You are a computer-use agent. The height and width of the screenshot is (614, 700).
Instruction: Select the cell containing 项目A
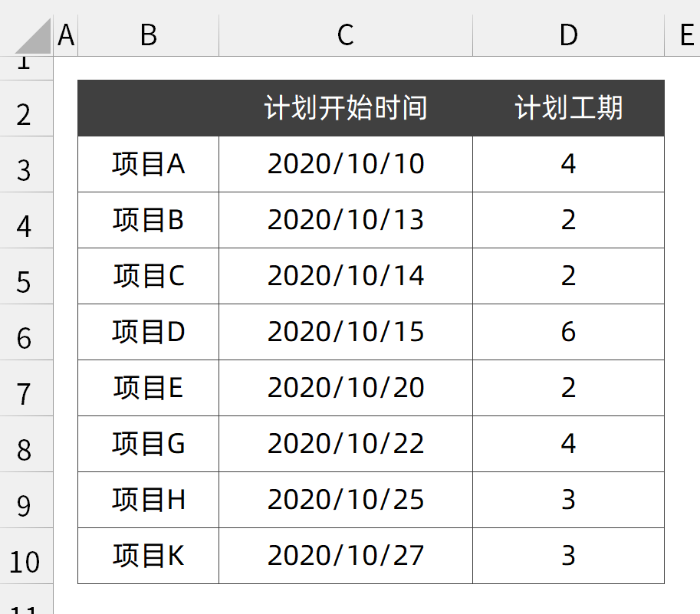point(148,164)
